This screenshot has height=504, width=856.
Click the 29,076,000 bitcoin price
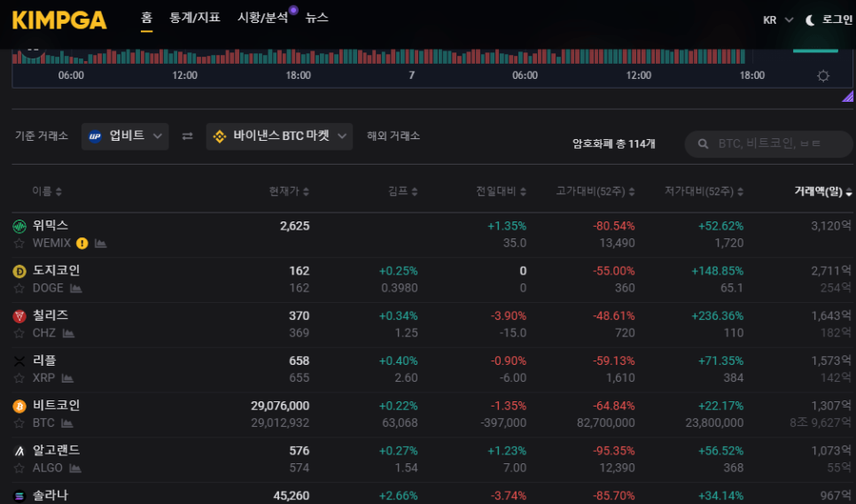[280, 406]
